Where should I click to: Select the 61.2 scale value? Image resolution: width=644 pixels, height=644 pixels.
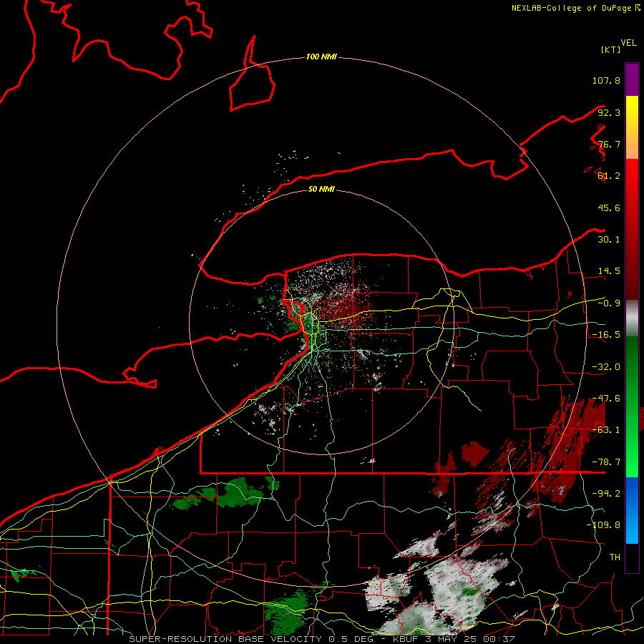[609, 176]
